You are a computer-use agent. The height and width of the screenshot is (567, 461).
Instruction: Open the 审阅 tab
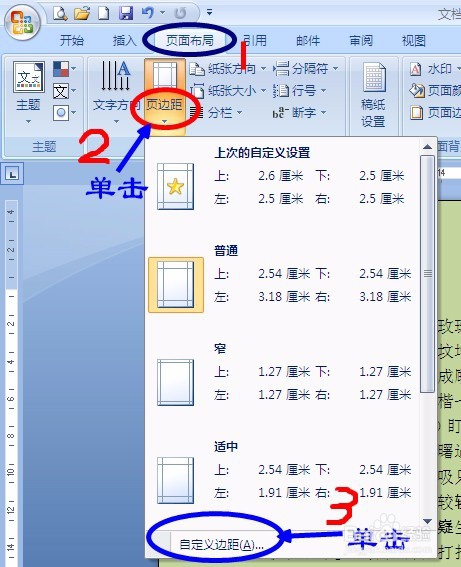point(361,40)
